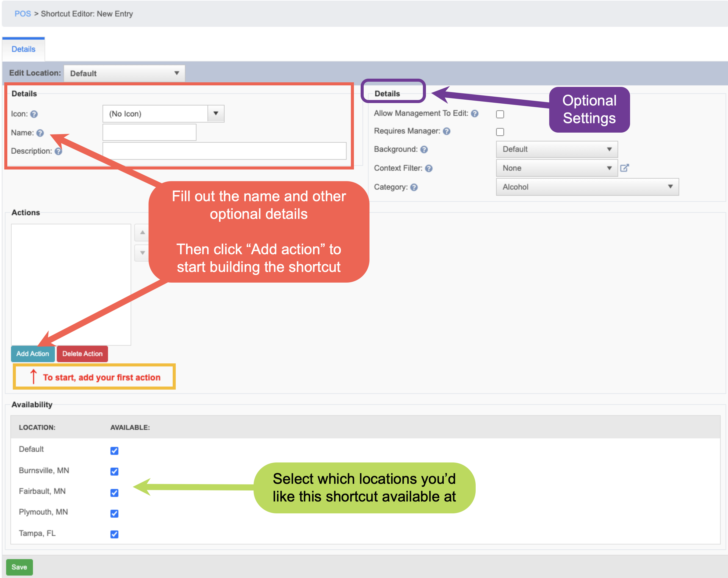Select the Details tab

23,49
